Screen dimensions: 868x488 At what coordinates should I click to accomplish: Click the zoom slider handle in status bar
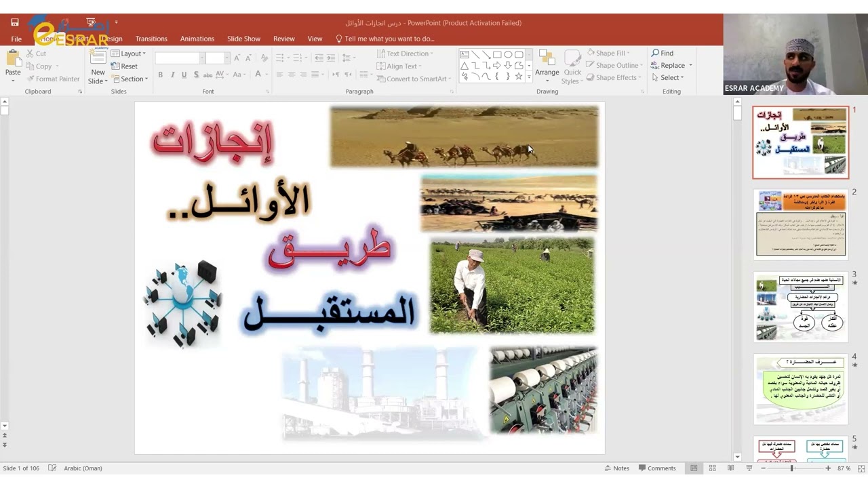click(791, 468)
